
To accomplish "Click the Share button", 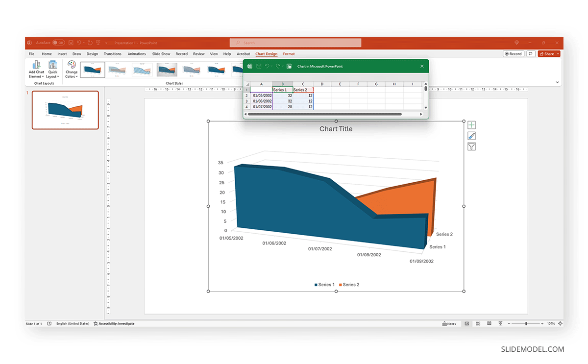I will click(x=548, y=54).
